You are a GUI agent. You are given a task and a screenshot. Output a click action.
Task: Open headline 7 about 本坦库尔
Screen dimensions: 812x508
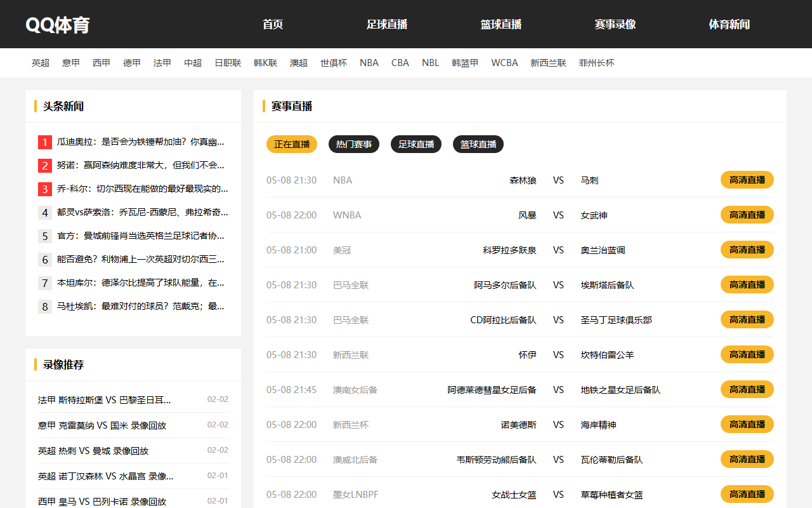click(x=140, y=283)
